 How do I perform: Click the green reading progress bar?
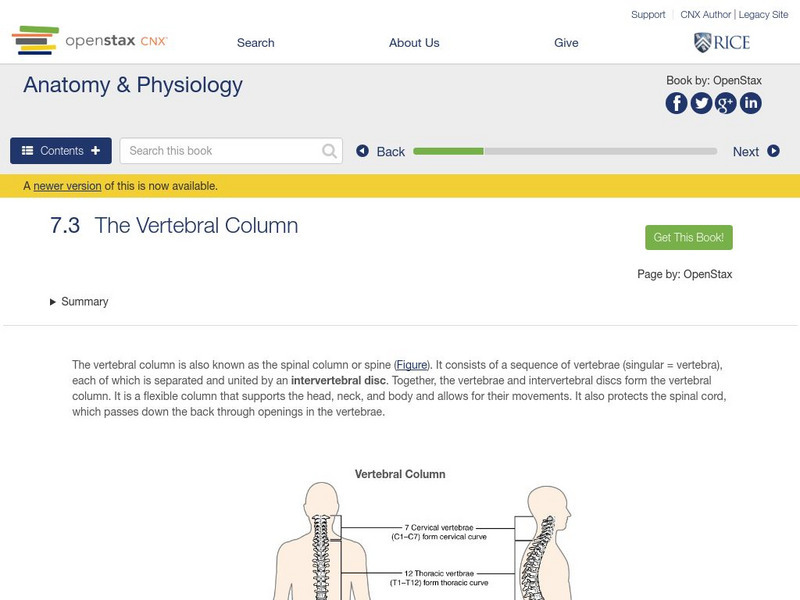448,152
